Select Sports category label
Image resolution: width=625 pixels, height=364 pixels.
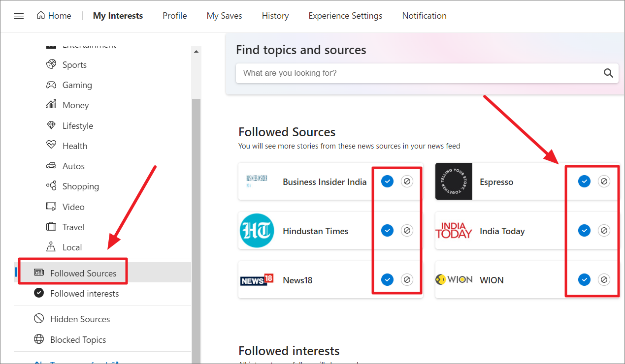pos(74,65)
